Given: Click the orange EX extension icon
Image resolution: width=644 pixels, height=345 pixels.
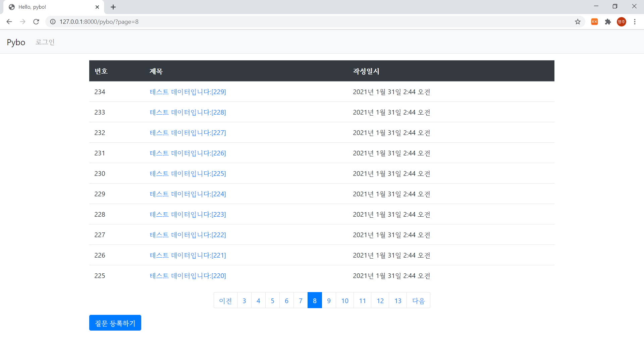Looking at the screenshot, I should (594, 21).
